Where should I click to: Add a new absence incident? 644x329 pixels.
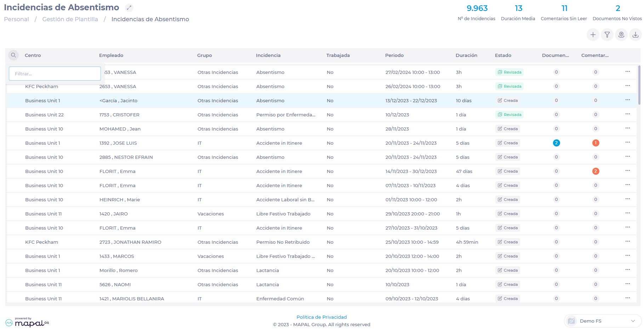point(593,35)
